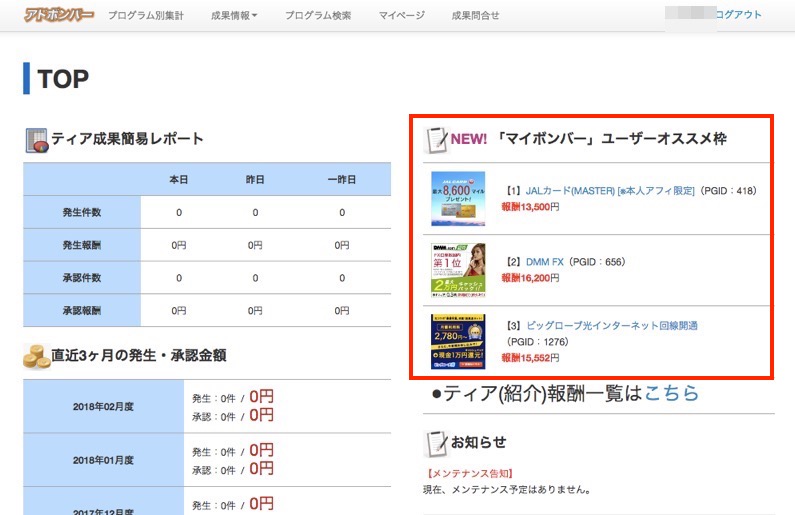Click the ログアウト link

tap(739, 15)
